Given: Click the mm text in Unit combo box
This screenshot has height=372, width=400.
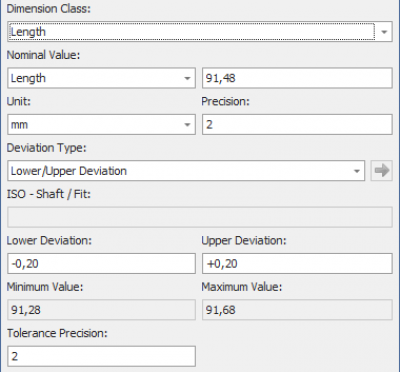Looking at the screenshot, I should pyautogui.click(x=19, y=125).
